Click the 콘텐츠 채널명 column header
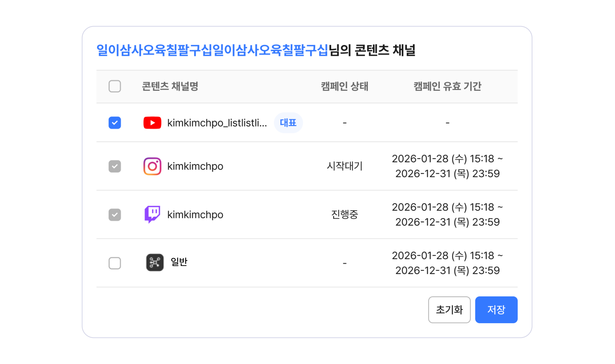 170,86
